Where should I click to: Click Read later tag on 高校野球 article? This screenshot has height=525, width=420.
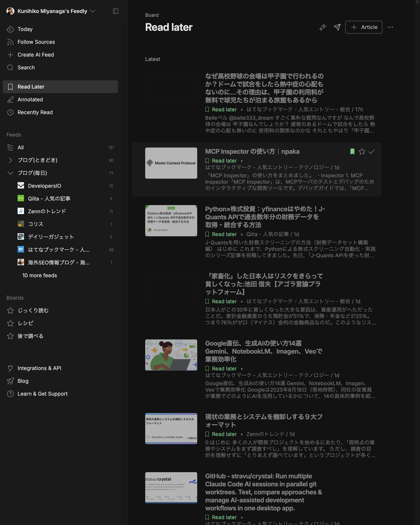click(221, 109)
